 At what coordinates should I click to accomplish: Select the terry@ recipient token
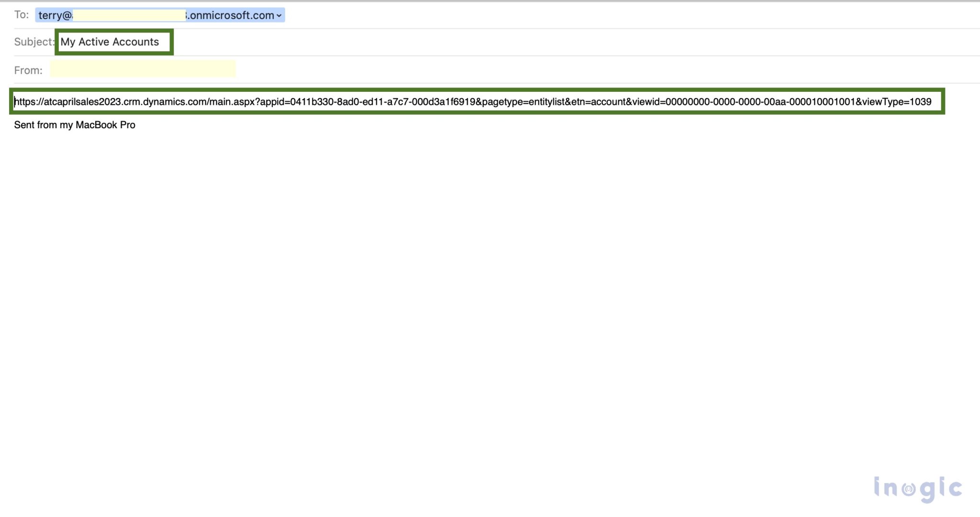(55, 15)
